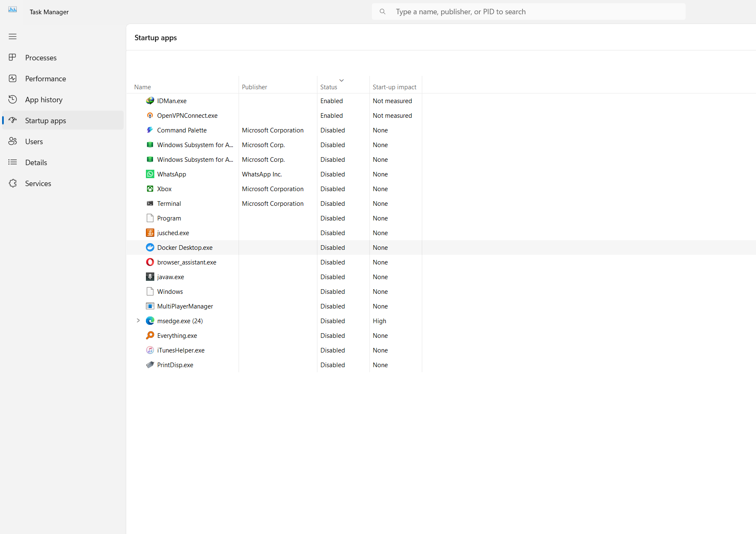Click the Everything.exe orange icon
Viewport: 756px width, 534px height.
(x=150, y=335)
